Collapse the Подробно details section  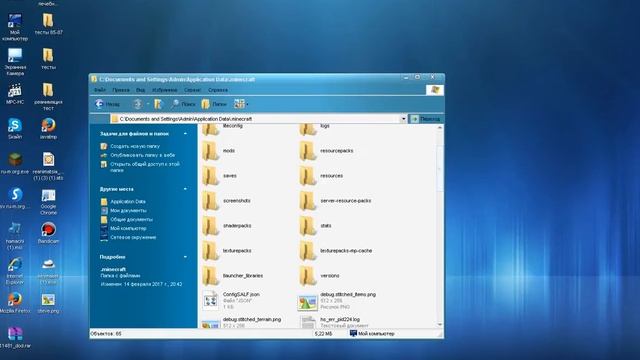click(185, 257)
